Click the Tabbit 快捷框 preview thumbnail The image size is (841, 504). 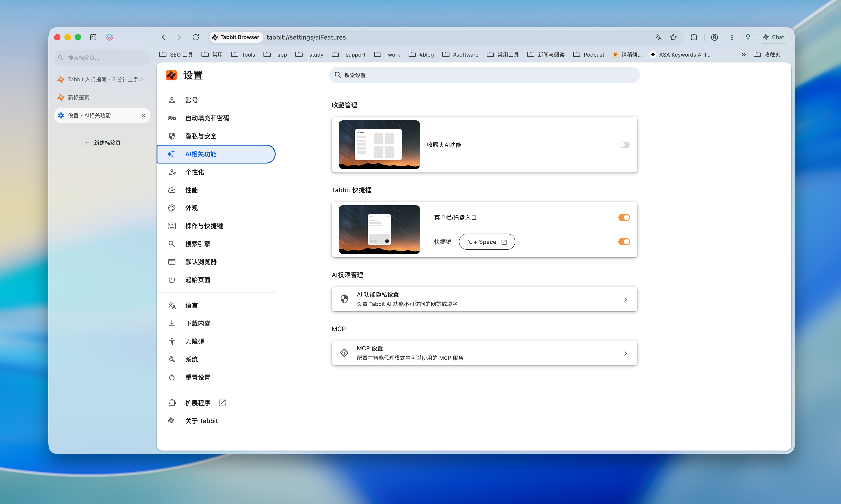tap(379, 230)
